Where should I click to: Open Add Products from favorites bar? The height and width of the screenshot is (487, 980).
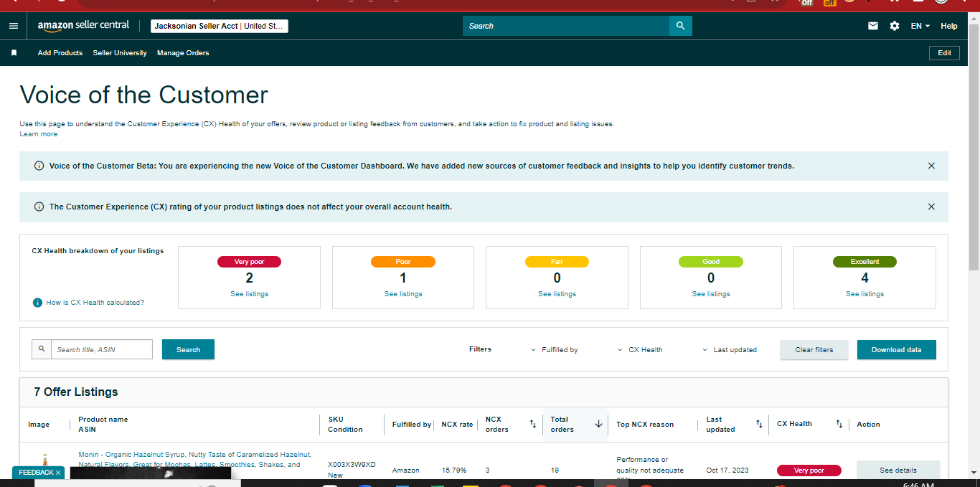pyautogui.click(x=60, y=53)
